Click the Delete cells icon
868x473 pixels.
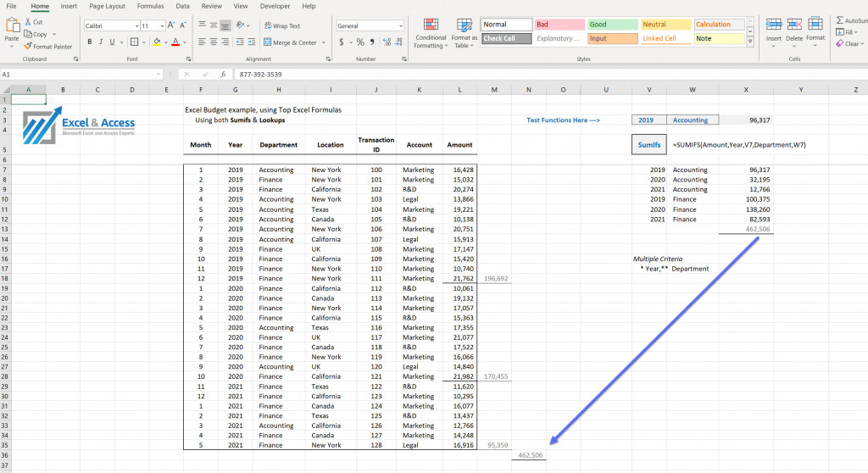794,25
